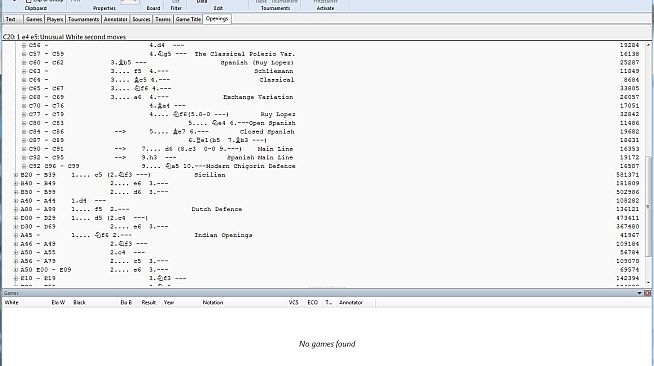The height and width of the screenshot is (366, 654).
Task: Click the Notation column header
Action: click(243, 303)
